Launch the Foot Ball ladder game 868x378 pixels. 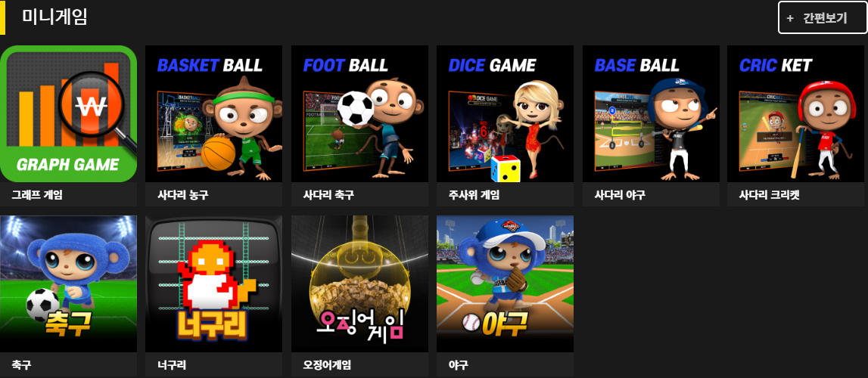359,114
